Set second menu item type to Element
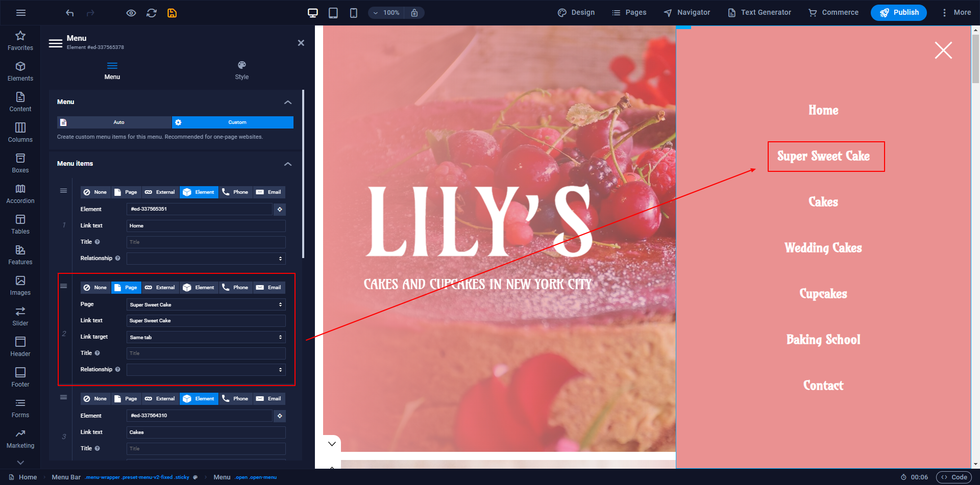Screen dimensions: 980x485 tap(199, 288)
